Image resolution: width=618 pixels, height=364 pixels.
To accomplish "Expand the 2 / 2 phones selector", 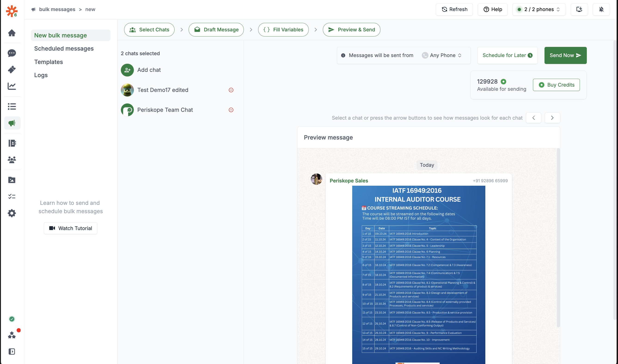I will point(539,9).
